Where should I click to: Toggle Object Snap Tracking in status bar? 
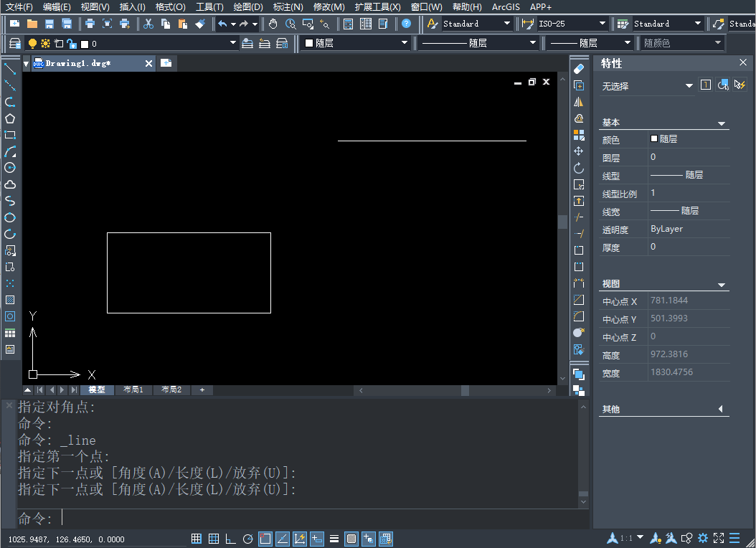(x=283, y=539)
